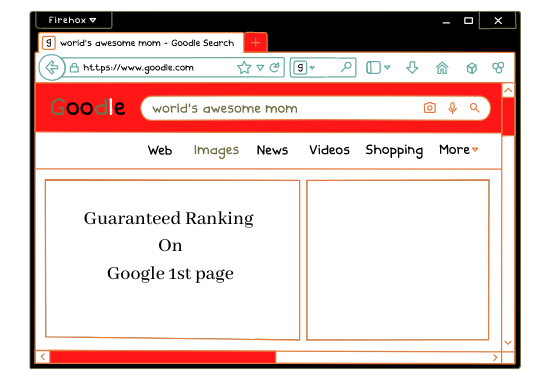
Task: Expand the search engine selector arrow
Action: coord(312,68)
